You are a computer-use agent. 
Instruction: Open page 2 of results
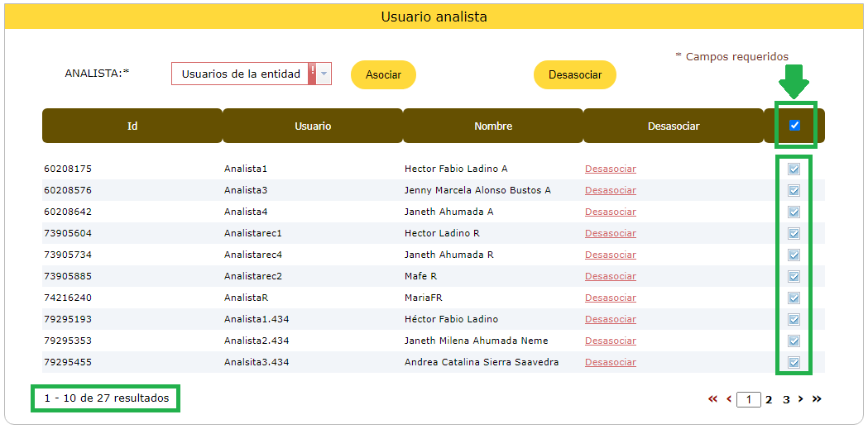tap(769, 400)
